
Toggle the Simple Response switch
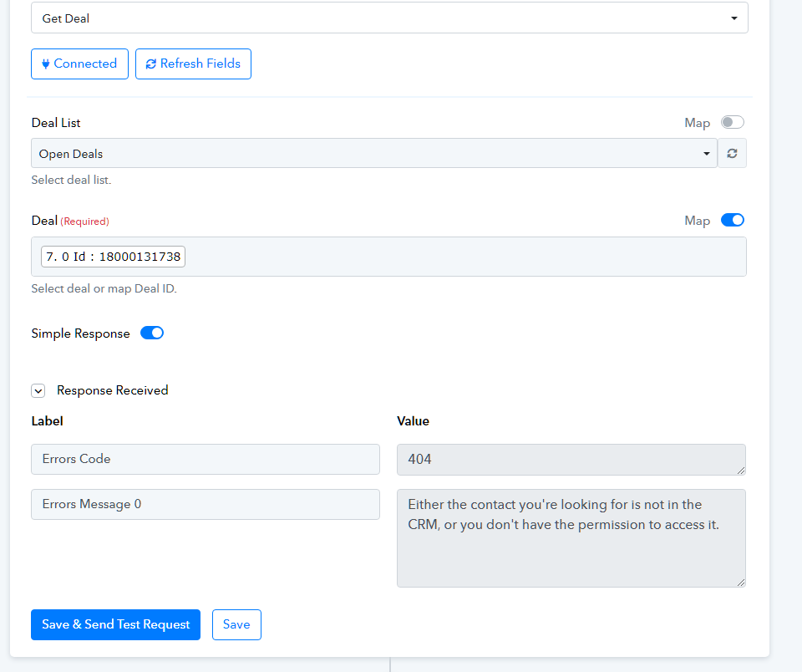point(152,333)
